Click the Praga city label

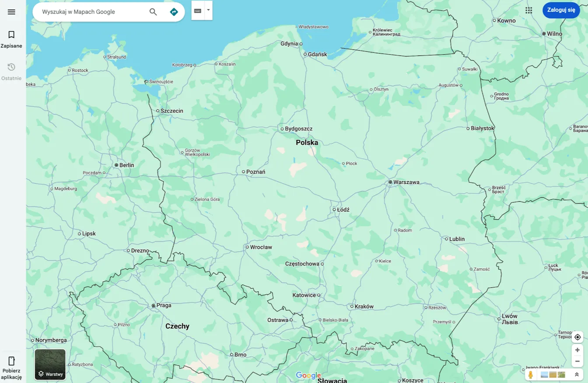(164, 306)
